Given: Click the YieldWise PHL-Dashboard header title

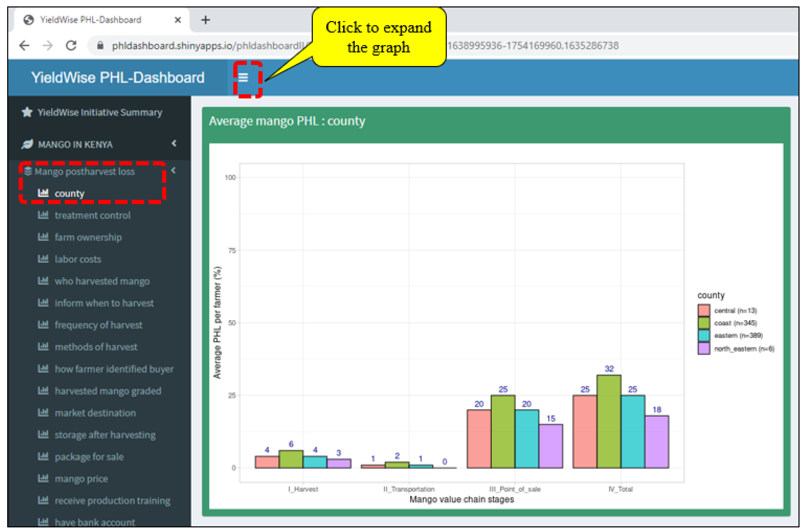Looking at the screenshot, I should tap(118, 78).
